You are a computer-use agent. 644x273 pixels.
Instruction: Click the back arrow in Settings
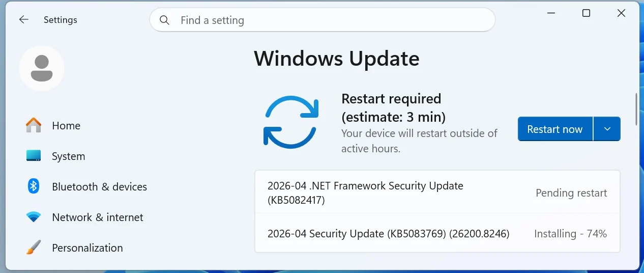24,20
